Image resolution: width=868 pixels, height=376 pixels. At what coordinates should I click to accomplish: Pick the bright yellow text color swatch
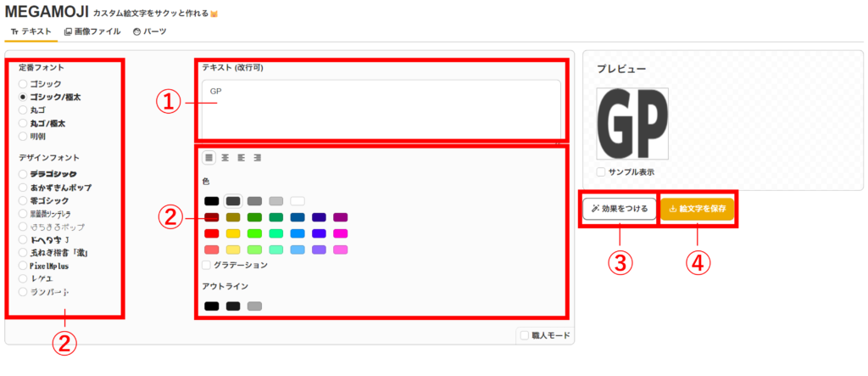[233, 233]
